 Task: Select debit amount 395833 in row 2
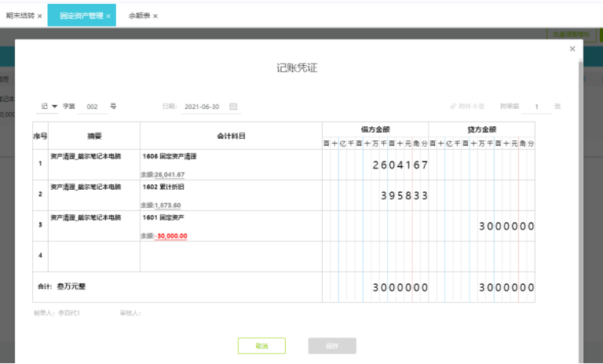pos(404,196)
